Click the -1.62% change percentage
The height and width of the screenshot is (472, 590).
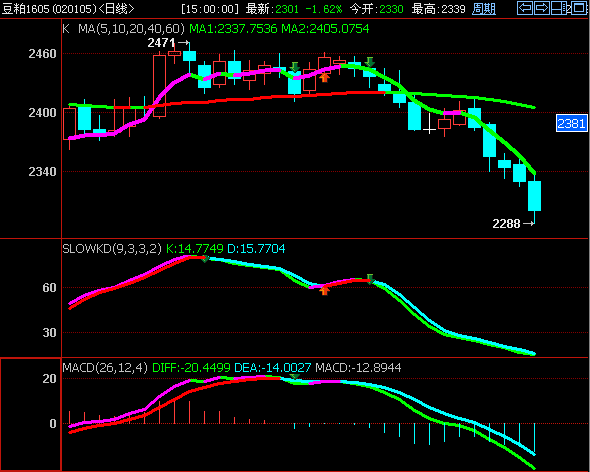[x=324, y=9]
